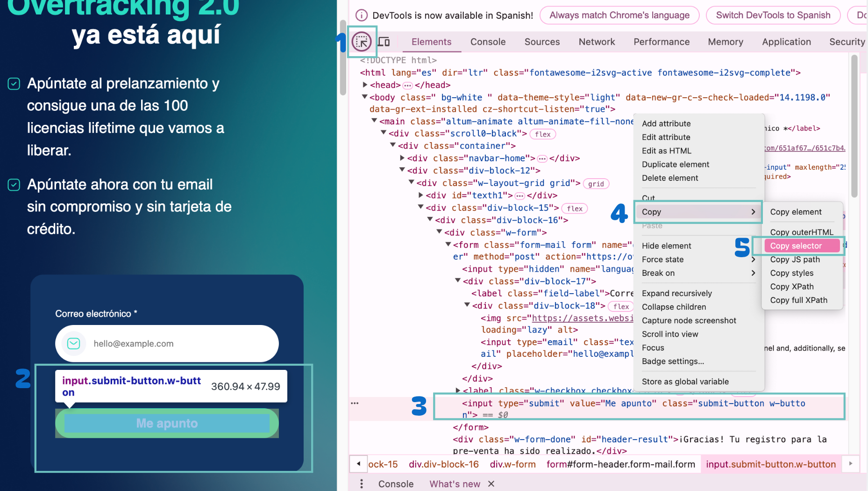Expand the texth1 div ellipsis badge

pyautogui.click(x=520, y=196)
